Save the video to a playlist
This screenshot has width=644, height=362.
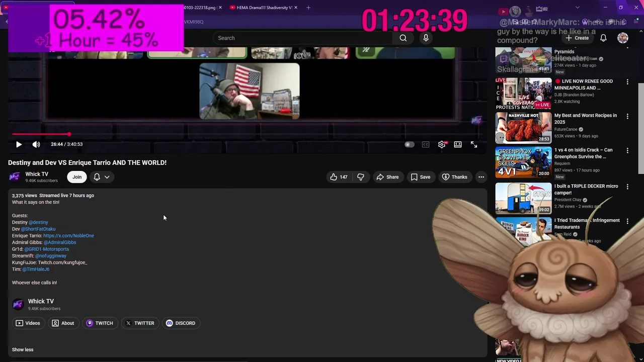pos(421,177)
